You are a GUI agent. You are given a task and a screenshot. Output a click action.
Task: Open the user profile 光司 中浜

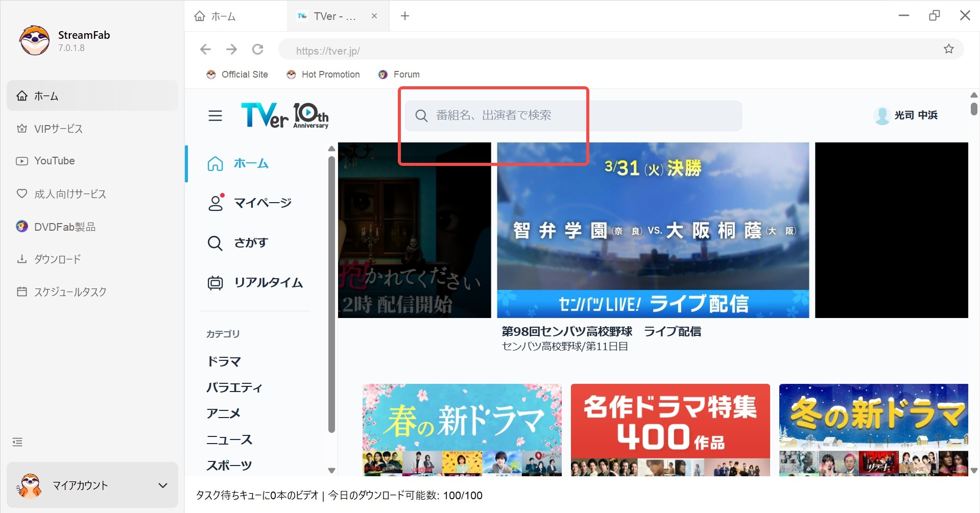point(906,115)
